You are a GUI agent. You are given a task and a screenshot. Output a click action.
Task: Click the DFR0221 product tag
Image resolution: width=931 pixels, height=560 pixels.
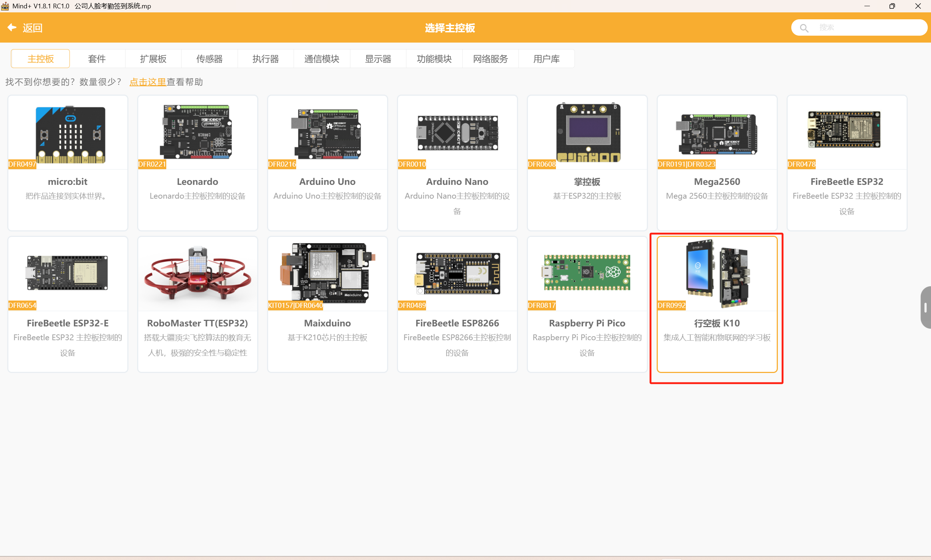[x=152, y=164]
